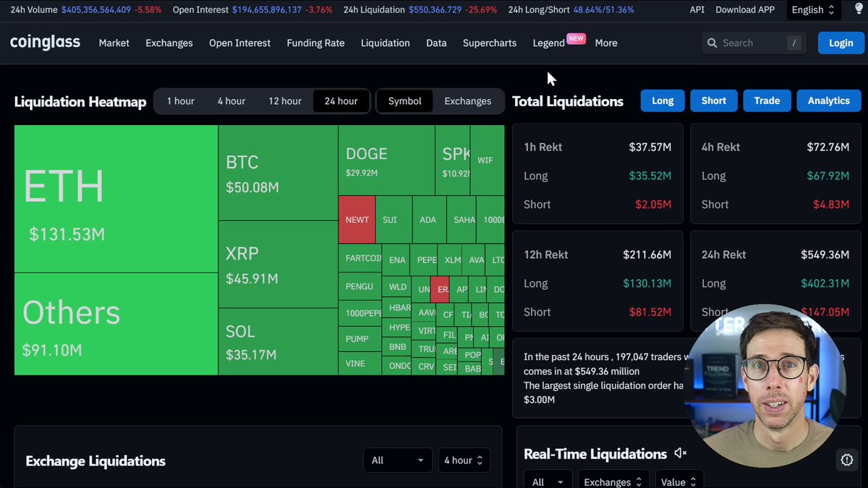Select the VINE heatmap tile
Screen dimensions: 868x488
click(359, 364)
